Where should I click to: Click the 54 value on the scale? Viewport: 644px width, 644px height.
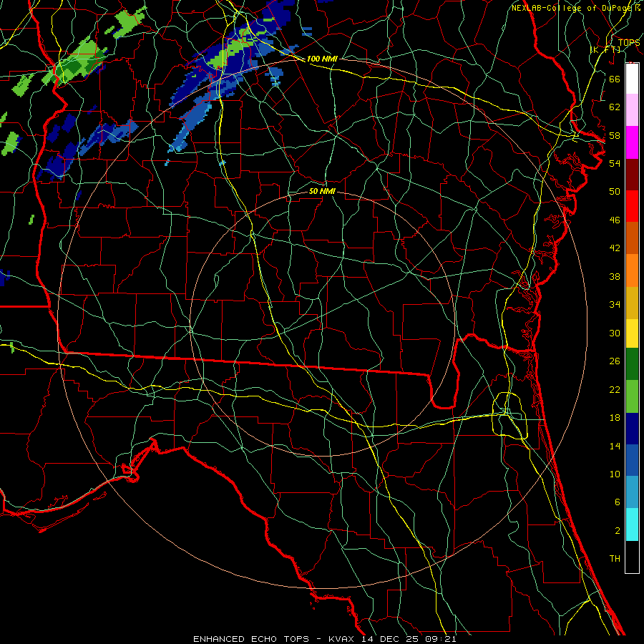615,163
